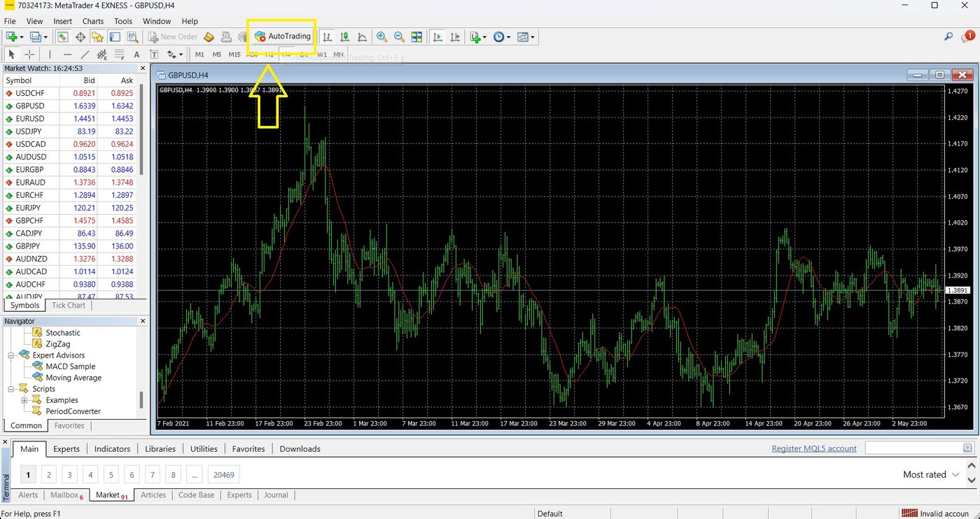Click Register MQL5 account link
The width and height of the screenshot is (980, 519).
pyautogui.click(x=814, y=448)
